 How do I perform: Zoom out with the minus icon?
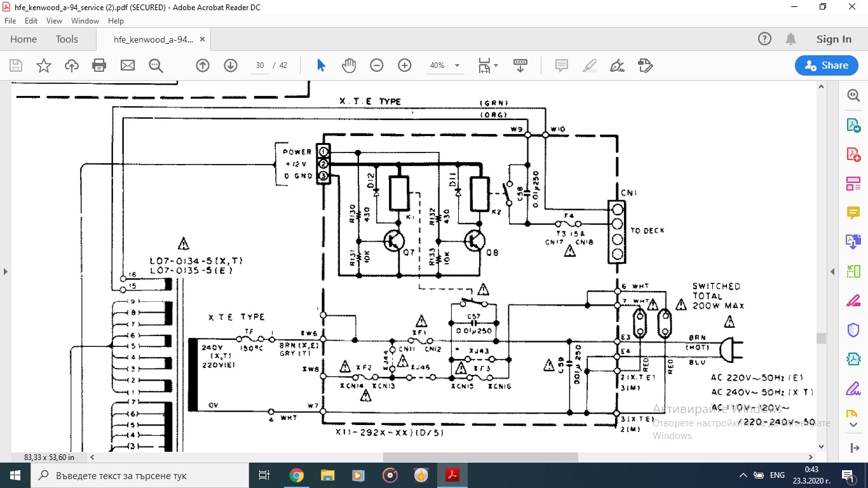tap(377, 65)
